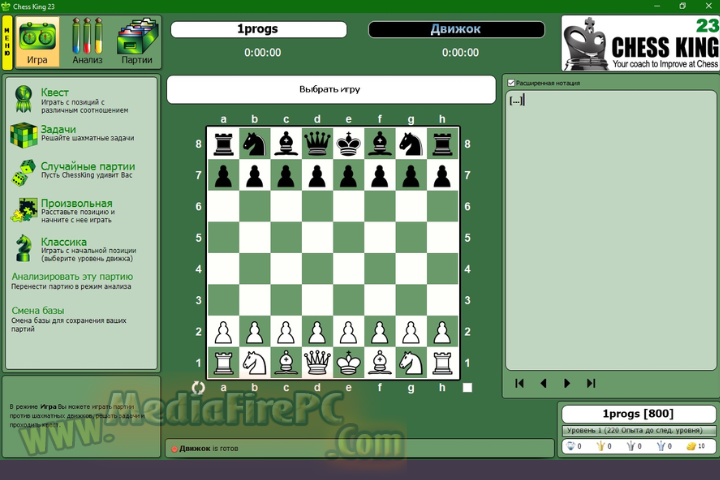Click the black king on e8
720x480 pixels.
349,144
